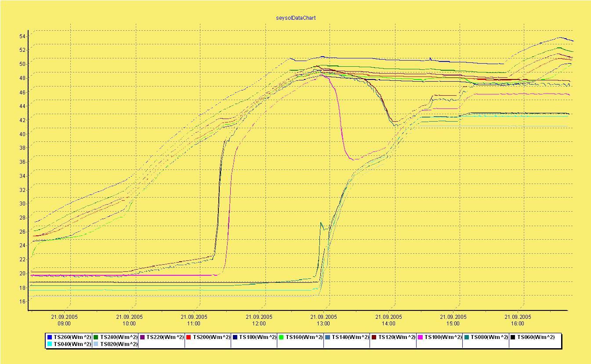
Task: Click the bright green TS160 legend square
Action: (281, 337)
